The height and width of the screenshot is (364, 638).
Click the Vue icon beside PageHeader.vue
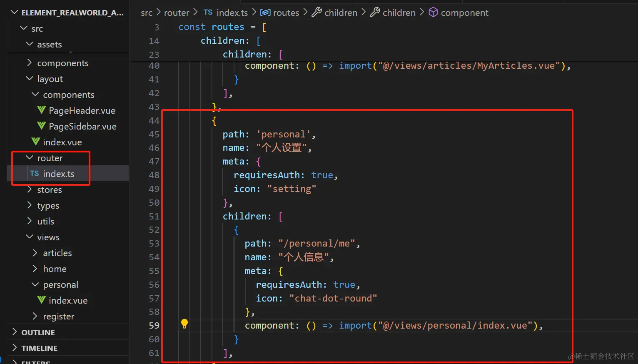click(x=41, y=110)
